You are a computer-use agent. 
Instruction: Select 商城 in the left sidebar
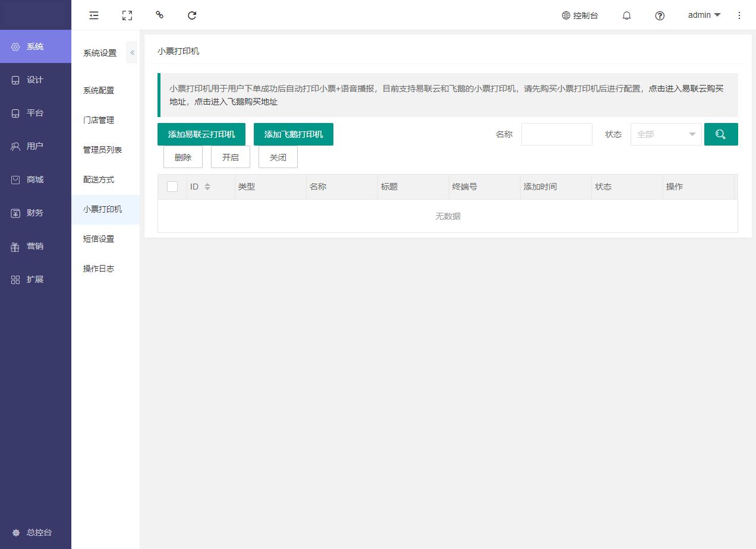click(35, 179)
